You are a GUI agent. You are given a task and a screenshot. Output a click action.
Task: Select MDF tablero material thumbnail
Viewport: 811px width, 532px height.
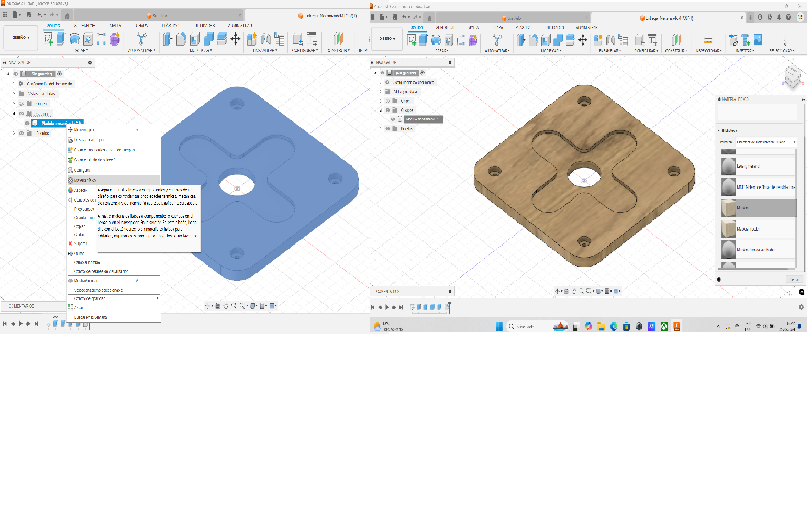point(728,187)
